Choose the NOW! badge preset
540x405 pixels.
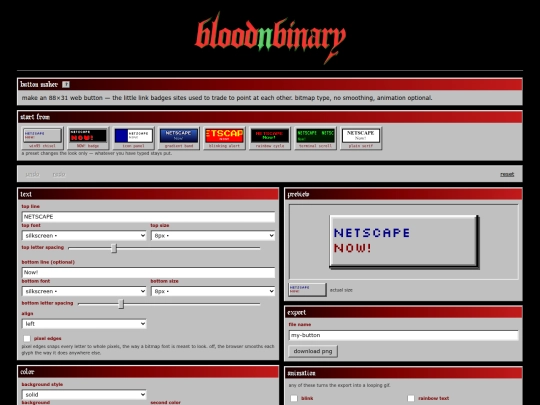(88, 138)
